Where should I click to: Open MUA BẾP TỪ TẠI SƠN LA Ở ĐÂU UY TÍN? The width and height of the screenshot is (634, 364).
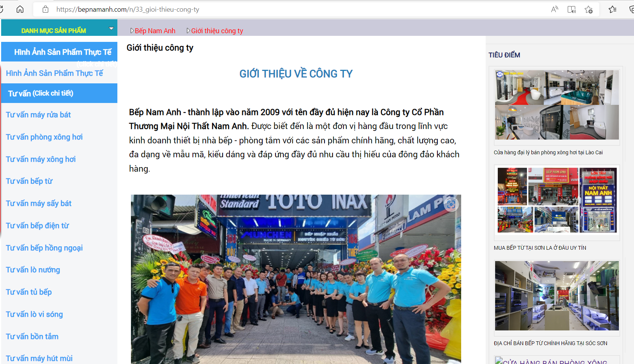pyautogui.click(x=540, y=248)
